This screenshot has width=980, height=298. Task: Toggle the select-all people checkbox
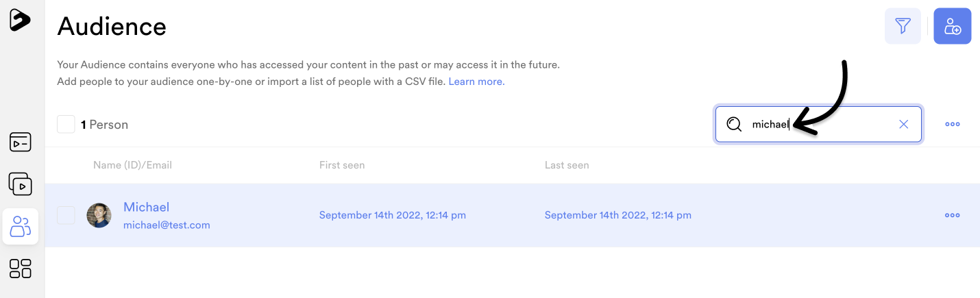point(66,124)
